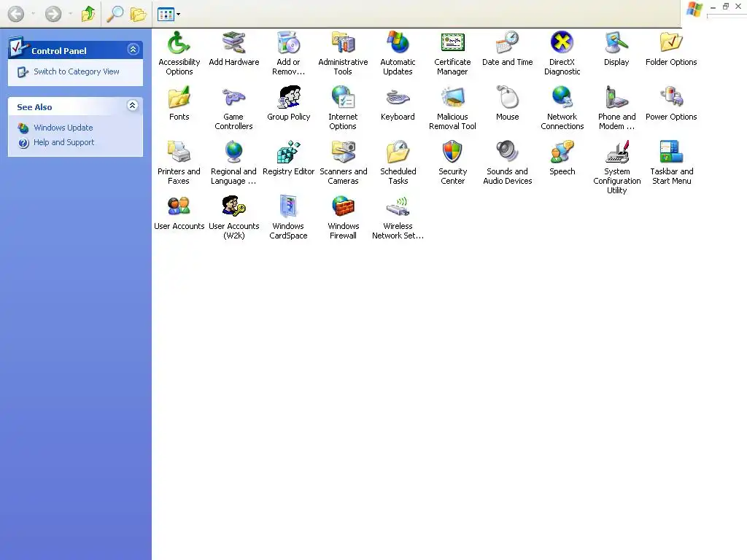Open Certificate Manager icon

(x=452, y=43)
